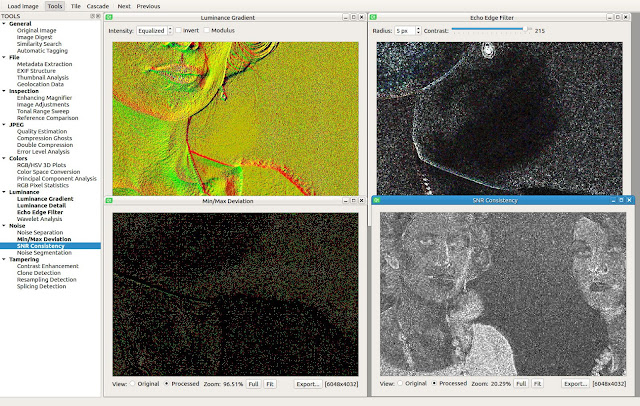
Task: Select Original view in SNR Consistency
Action: [x=400, y=383]
